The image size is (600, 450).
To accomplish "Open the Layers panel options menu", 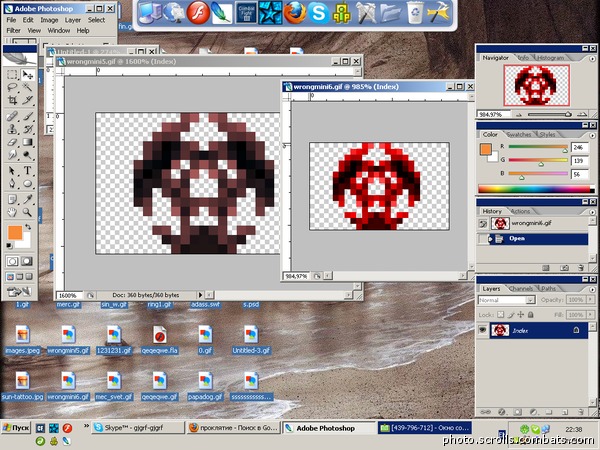I will click(592, 289).
